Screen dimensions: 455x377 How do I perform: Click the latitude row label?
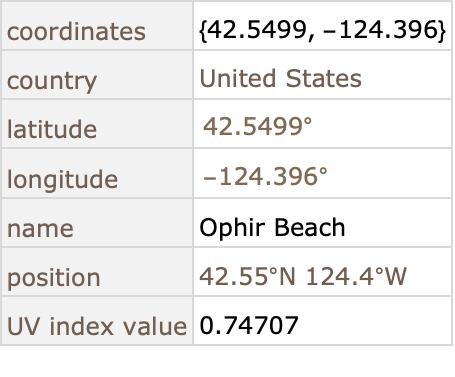tap(52, 129)
